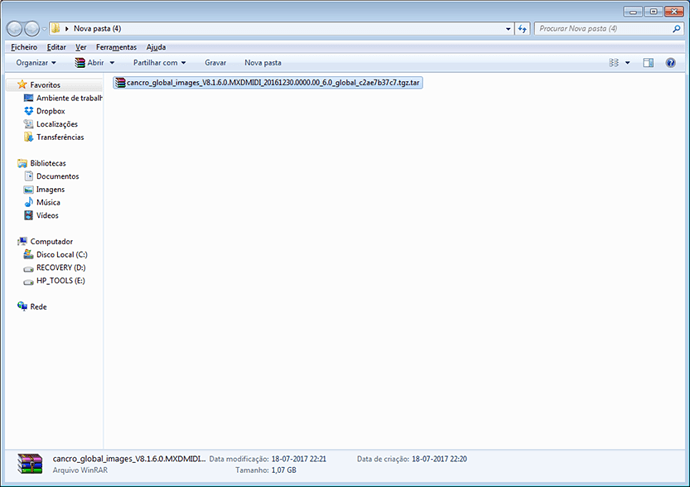
Task: Expand the Partilhar com dropdown
Action: pos(160,62)
